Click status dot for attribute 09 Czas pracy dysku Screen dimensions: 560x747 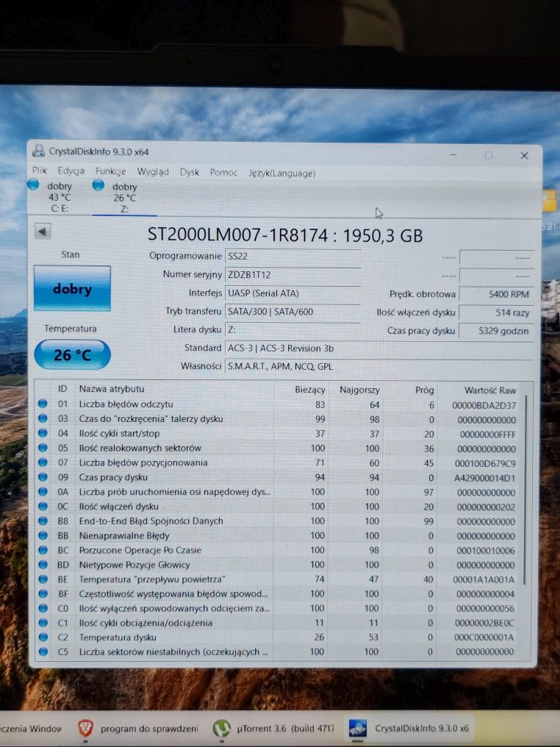pyautogui.click(x=43, y=477)
